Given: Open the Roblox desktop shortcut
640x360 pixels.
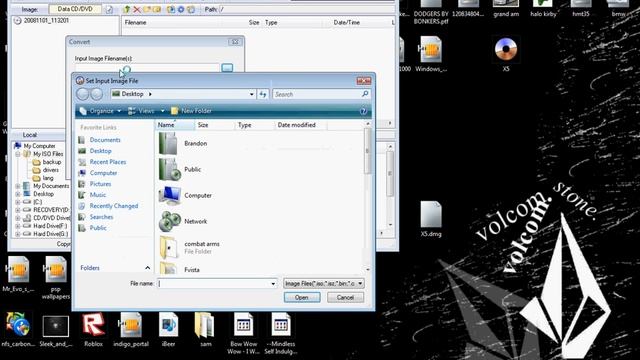Looking at the screenshot, I should point(93,330).
